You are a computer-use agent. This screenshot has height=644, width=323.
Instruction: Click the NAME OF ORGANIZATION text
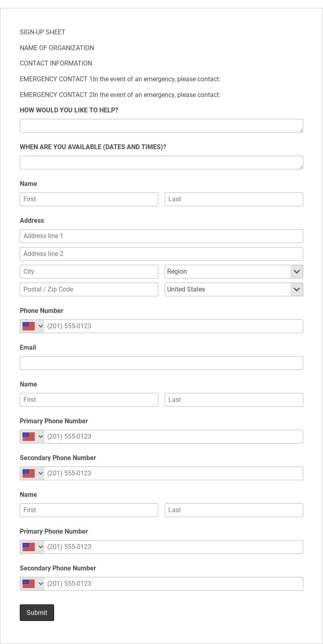point(57,48)
